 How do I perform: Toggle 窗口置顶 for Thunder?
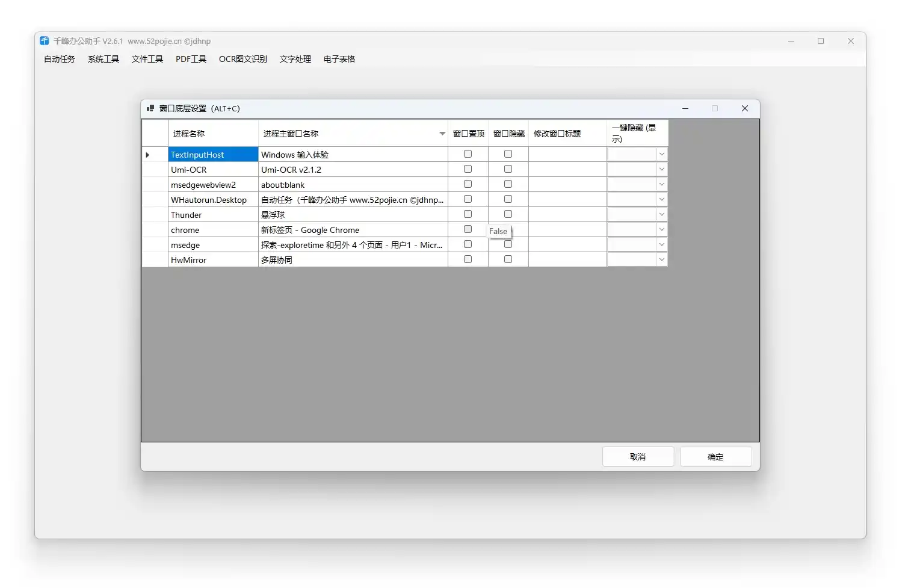pos(468,214)
